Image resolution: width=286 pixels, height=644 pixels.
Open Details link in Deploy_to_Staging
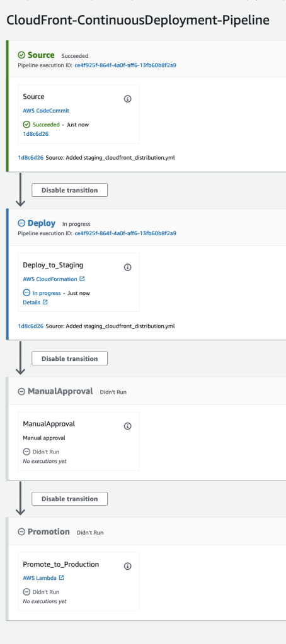(x=31, y=303)
